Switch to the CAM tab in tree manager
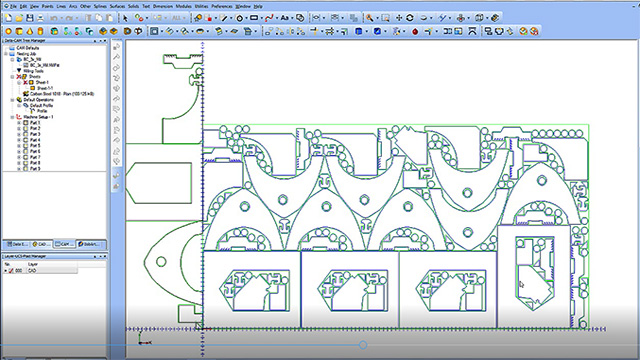640x360 pixels. (x=64, y=244)
